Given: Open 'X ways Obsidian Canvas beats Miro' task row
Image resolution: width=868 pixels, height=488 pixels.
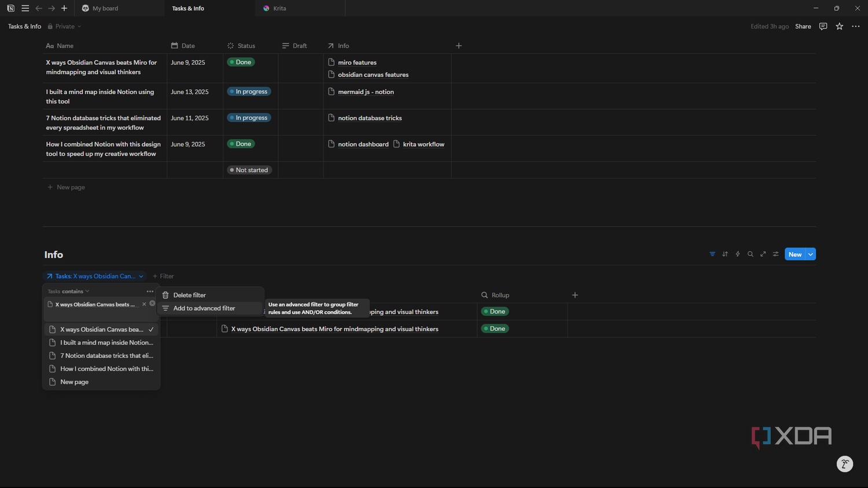Looking at the screenshot, I should click(101, 67).
